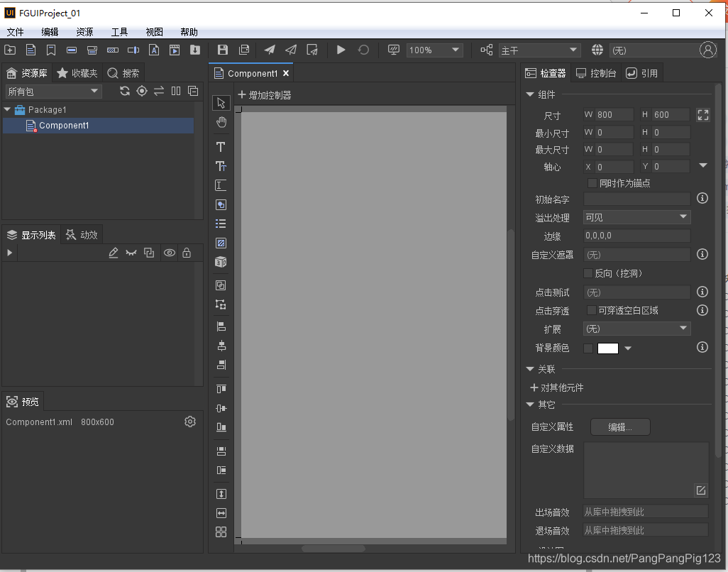Image resolution: width=728 pixels, height=572 pixels.
Task: Switch to the 收藏夹 tab
Action: [77, 73]
